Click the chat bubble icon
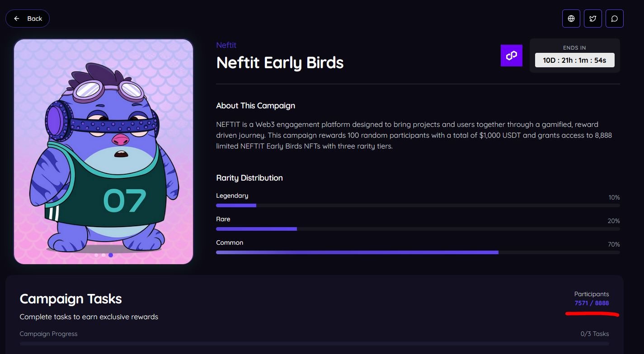The width and height of the screenshot is (644, 354). (615, 19)
